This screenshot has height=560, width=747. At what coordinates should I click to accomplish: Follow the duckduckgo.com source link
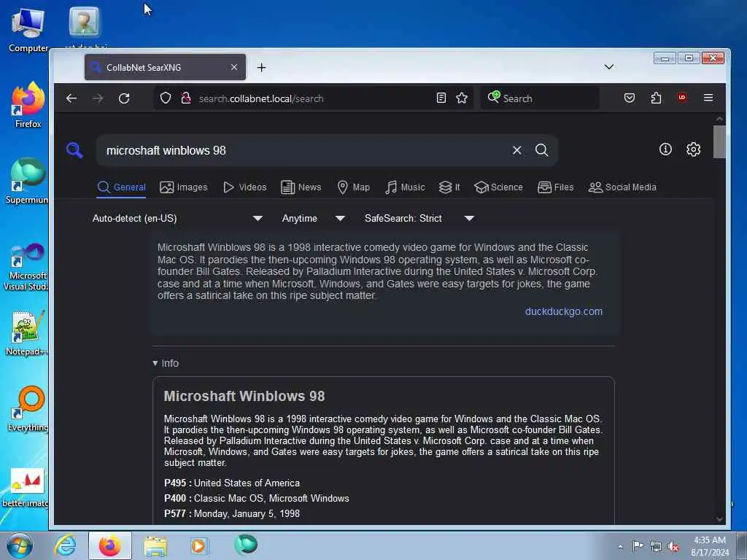point(564,311)
